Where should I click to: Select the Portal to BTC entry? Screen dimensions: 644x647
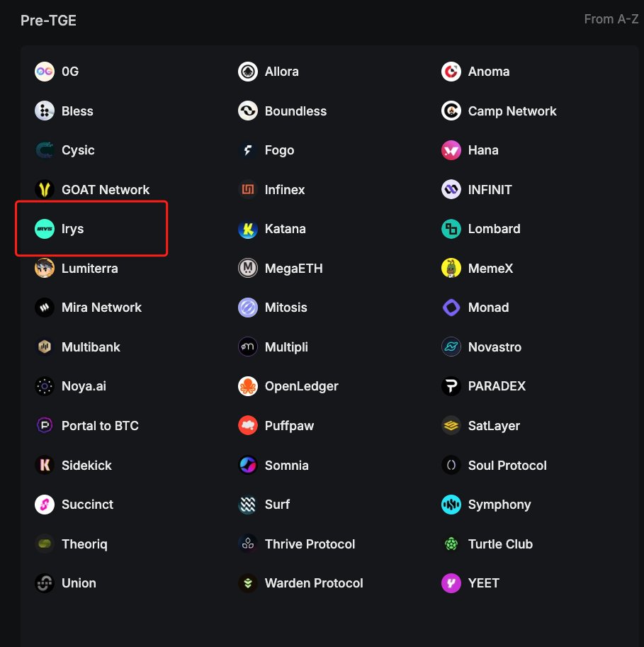tap(86, 425)
